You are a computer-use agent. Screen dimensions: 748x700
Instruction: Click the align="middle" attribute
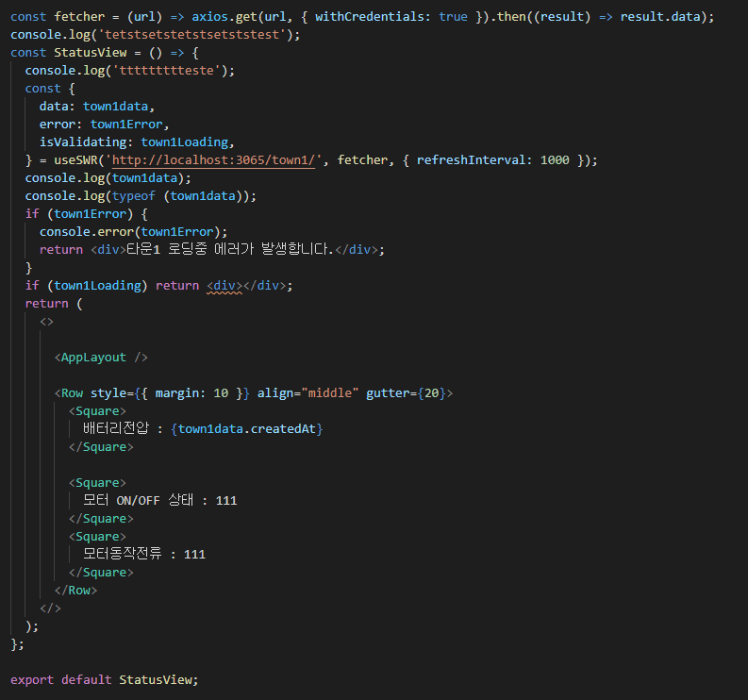[308, 393]
